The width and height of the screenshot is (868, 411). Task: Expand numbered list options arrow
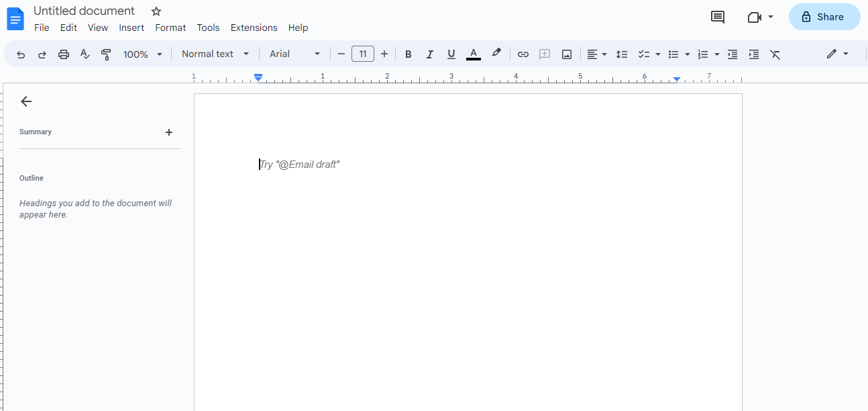717,54
